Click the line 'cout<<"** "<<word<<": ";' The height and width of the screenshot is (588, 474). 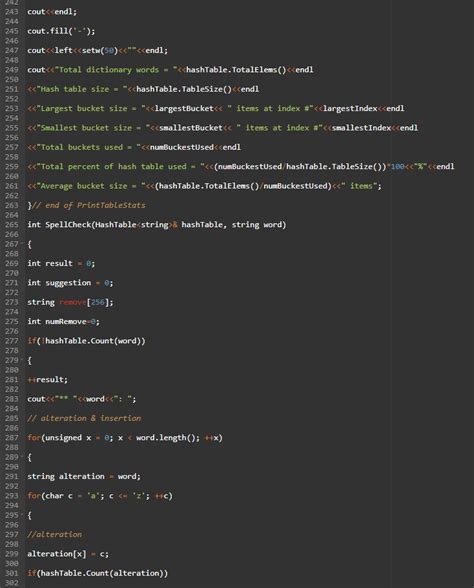tap(82, 399)
